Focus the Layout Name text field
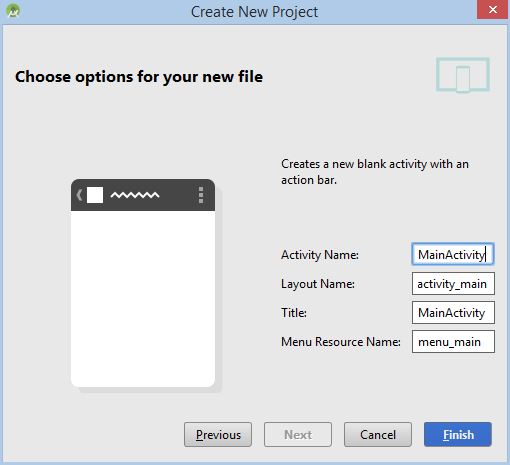Screen dimensions: 510x465 [x=453, y=284]
